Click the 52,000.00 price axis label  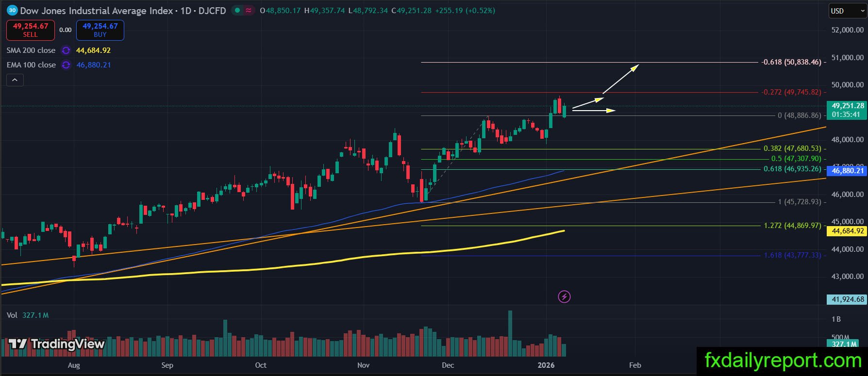tap(848, 30)
